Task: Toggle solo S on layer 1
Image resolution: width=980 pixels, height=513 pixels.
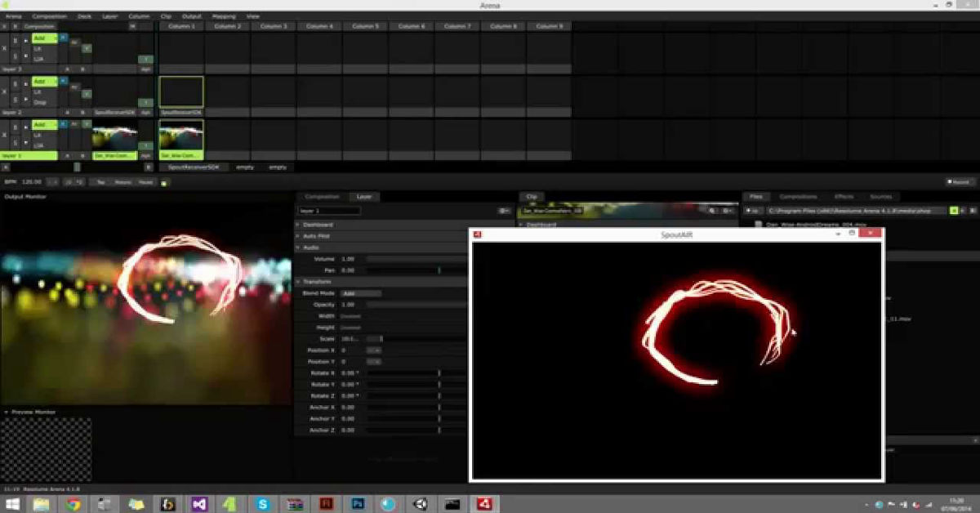Action: [15, 143]
